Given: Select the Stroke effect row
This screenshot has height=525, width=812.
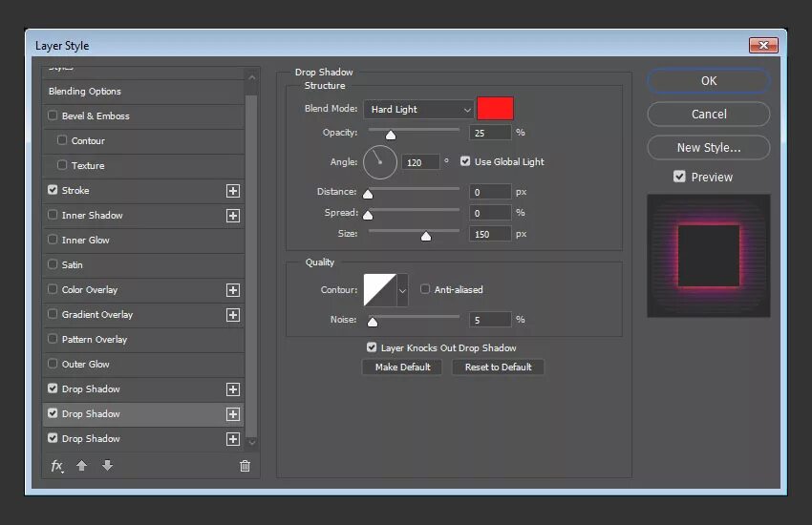Looking at the screenshot, I should [143, 191].
